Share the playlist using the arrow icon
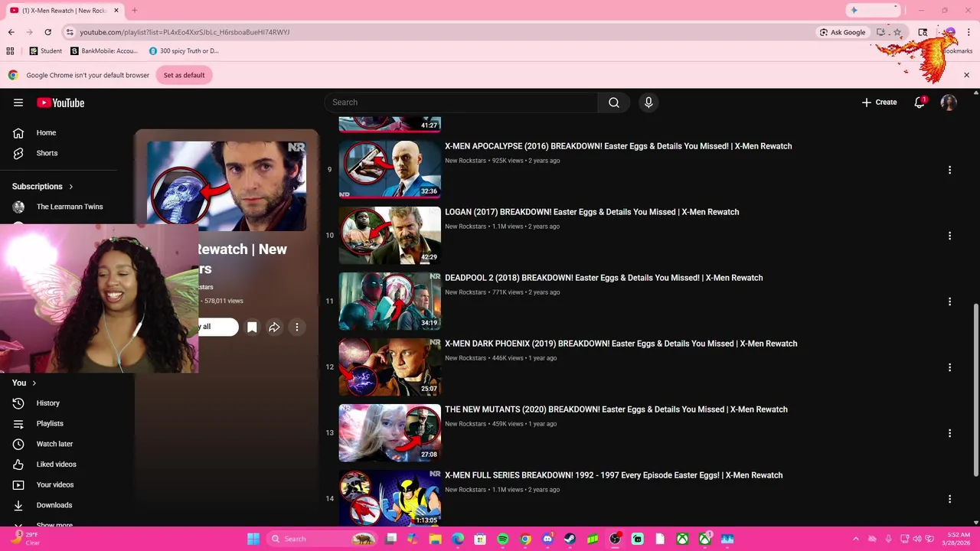 274,327
